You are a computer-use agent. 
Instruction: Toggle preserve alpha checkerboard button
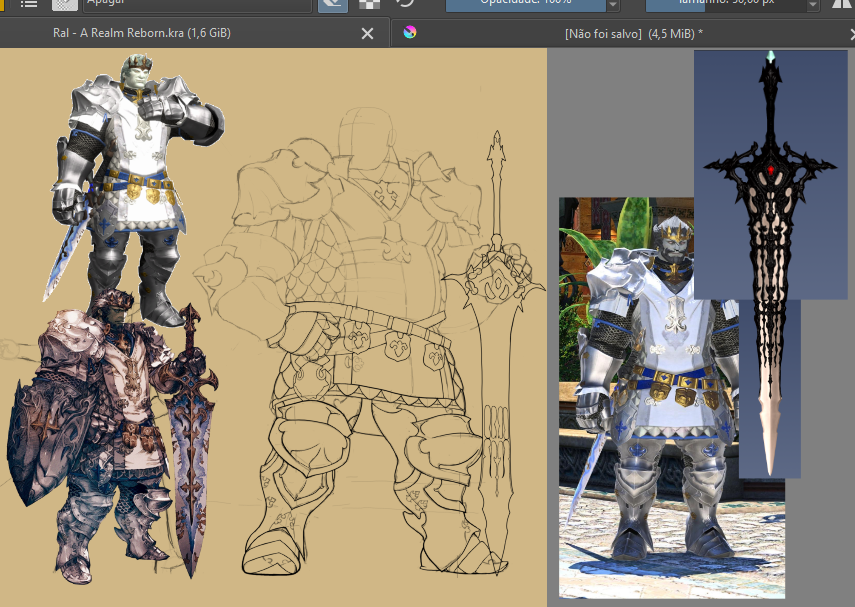pyautogui.click(x=368, y=4)
